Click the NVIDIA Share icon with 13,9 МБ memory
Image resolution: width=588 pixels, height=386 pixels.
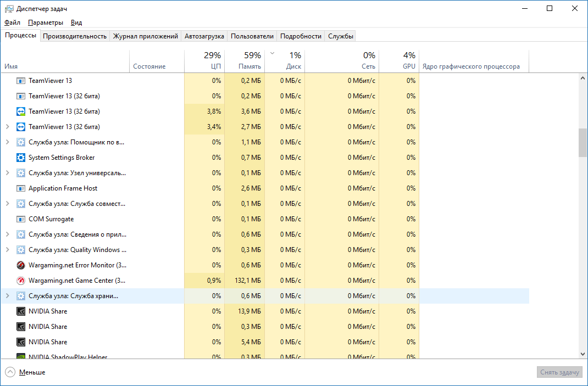pos(21,311)
